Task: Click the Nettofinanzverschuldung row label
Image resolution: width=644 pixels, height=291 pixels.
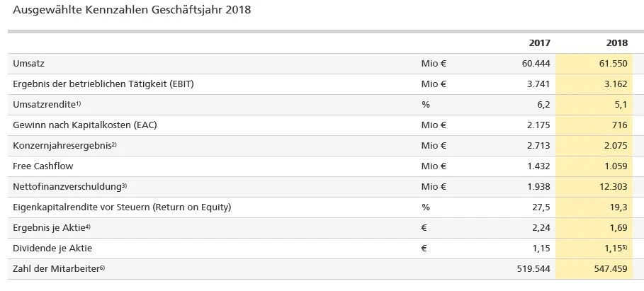Action: 67,187
